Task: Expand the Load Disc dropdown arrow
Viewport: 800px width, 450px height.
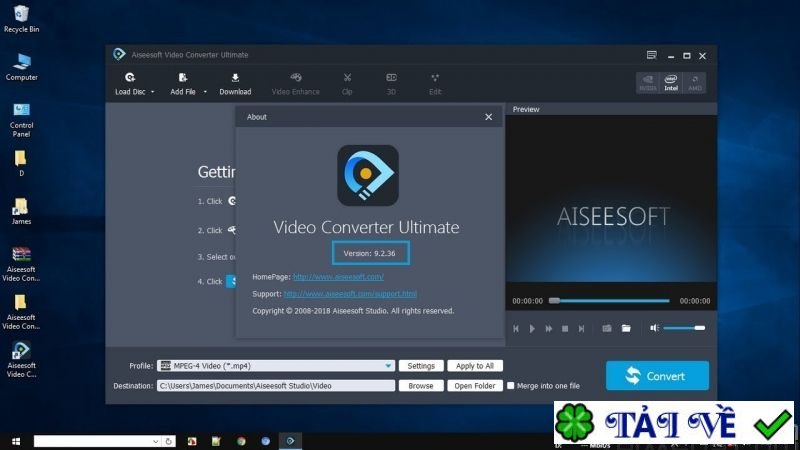Action: [152, 92]
